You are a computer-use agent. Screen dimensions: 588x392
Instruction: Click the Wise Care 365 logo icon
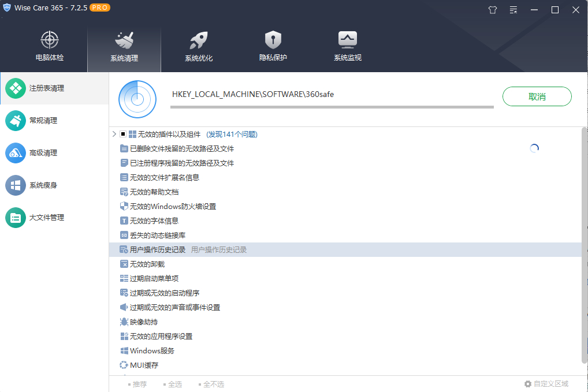(7, 8)
